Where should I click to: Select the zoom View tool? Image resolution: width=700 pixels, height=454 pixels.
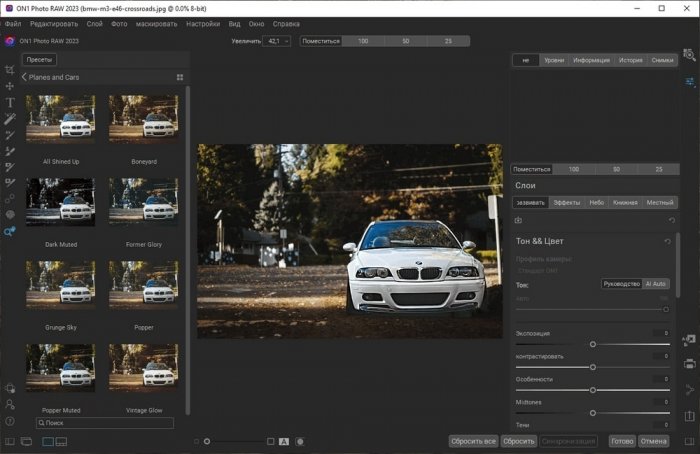click(x=10, y=231)
